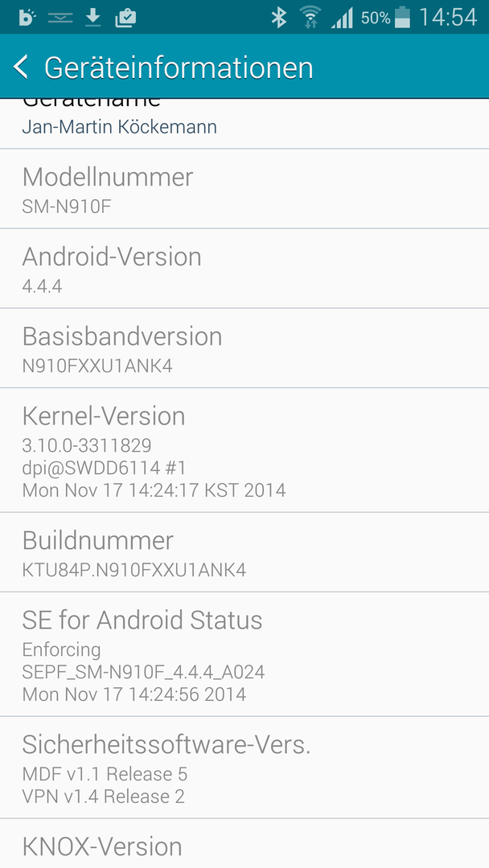Open SE for Android Status entry
Viewport: 489px width, 868px height.
244,653
